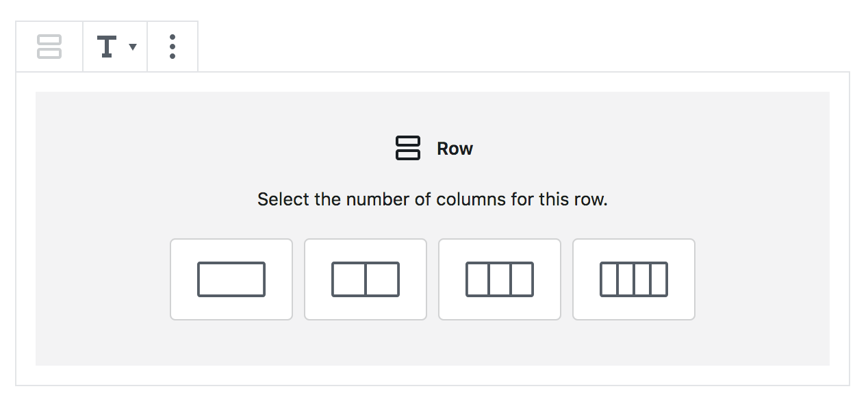Click the Row icon beside the Row heading
Viewport: 868px width, 404px height.
click(x=408, y=149)
